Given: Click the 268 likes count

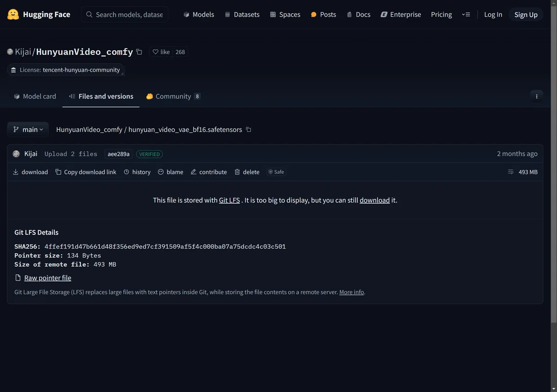Looking at the screenshot, I should coord(180,52).
